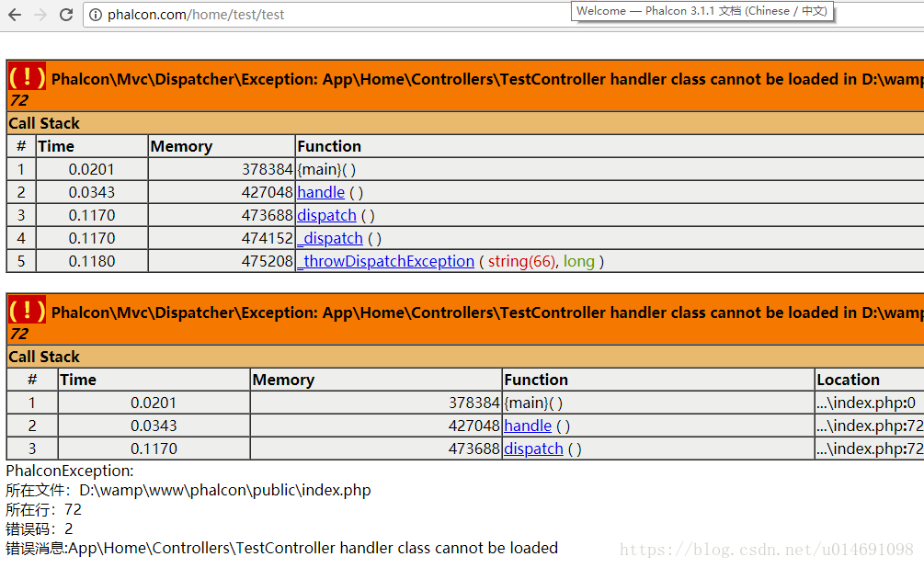Select {main}( ) in the first call stack
This screenshot has width=924, height=568.
coord(326,169)
